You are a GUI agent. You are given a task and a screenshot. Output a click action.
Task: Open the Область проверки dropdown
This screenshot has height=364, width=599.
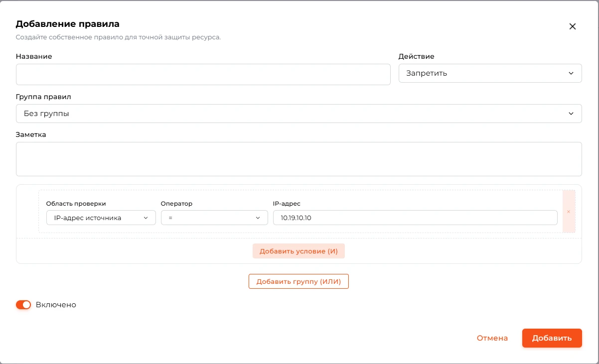pos(101,218)
